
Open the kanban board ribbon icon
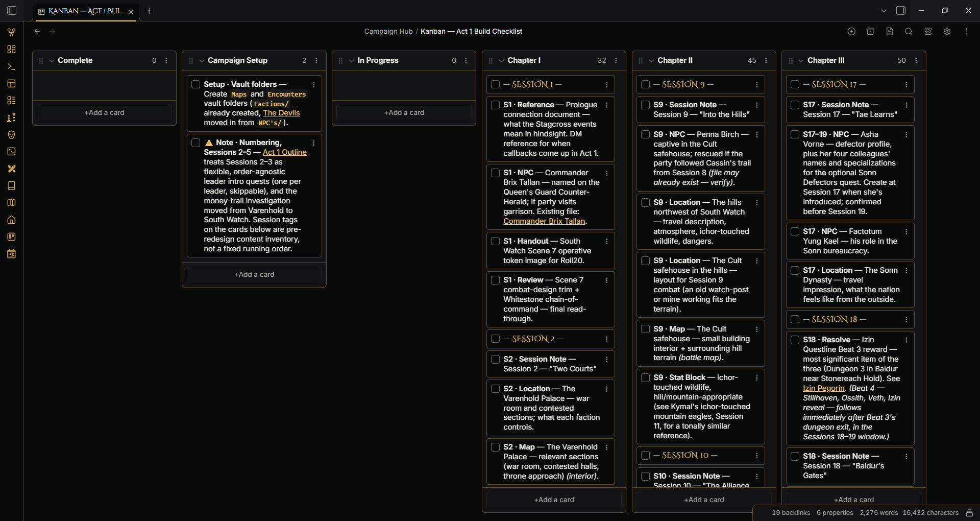click(11, 237)
